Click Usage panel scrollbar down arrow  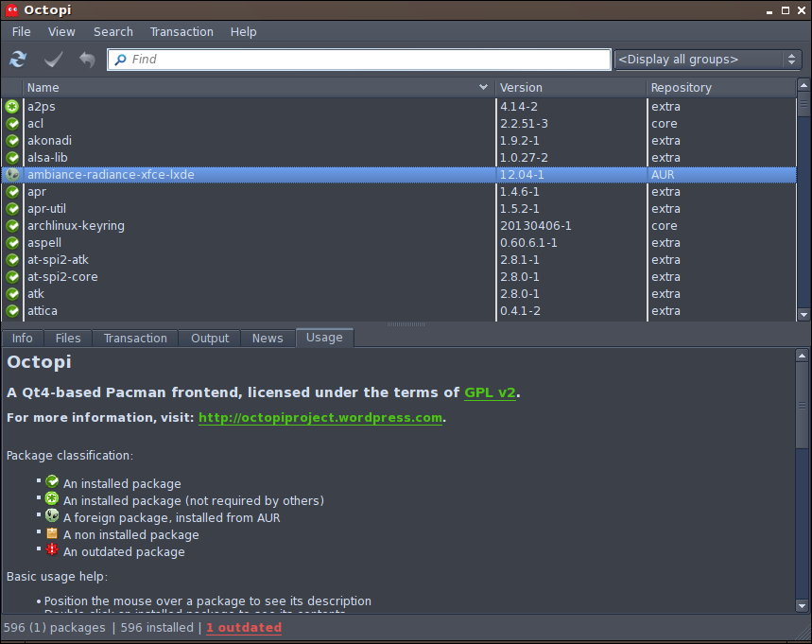coord(802,605)
